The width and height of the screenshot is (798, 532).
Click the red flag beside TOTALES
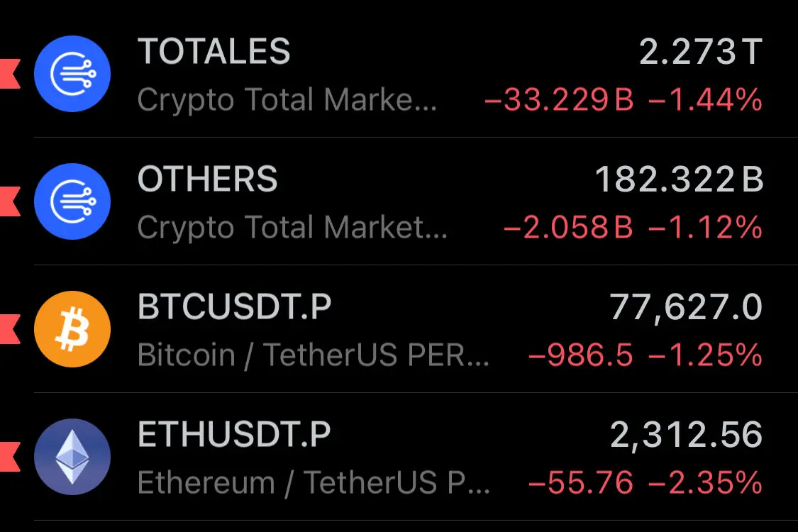[x=10, y=74]
